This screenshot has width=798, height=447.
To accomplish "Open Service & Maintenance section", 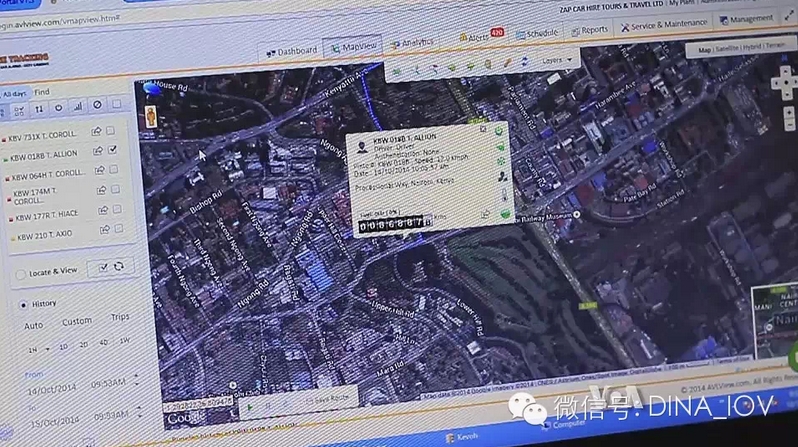I will pos(663,24).
